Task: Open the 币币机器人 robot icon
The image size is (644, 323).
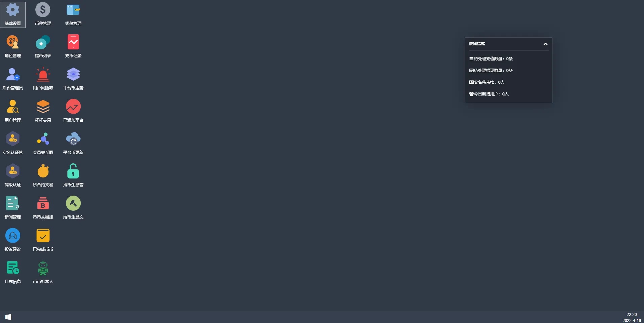Action: point(43,268)
